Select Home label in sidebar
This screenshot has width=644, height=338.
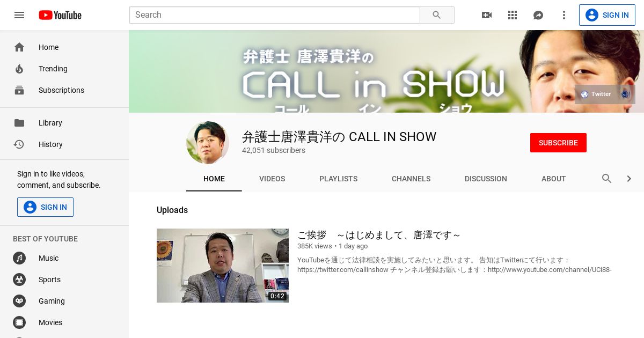click(x=48, y=47)
